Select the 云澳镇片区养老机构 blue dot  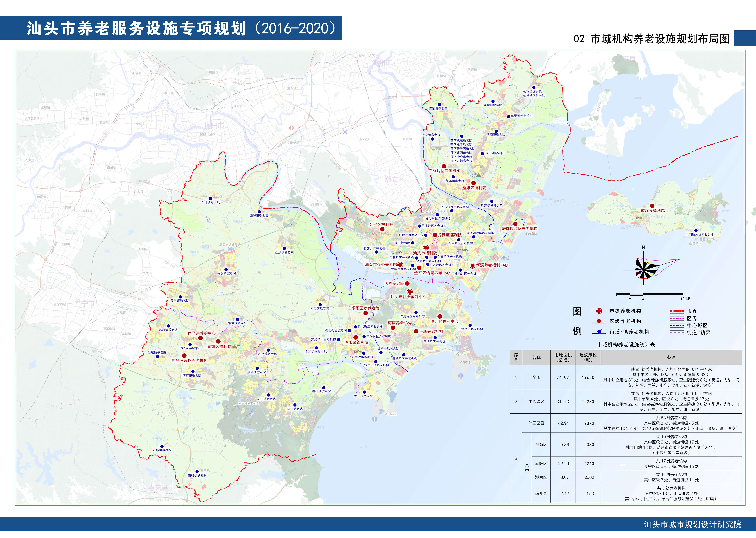(x=696, y=230)
